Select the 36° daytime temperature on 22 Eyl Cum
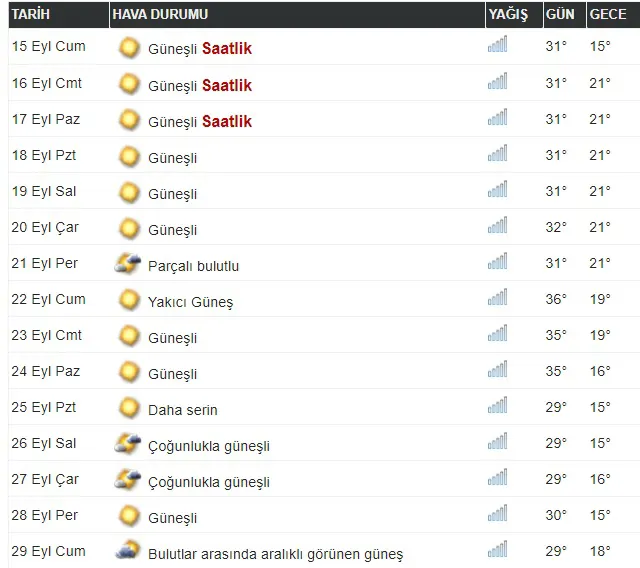The height and width of the screenshot is (568, 640). pyautogui.click(x=556, y=300)
